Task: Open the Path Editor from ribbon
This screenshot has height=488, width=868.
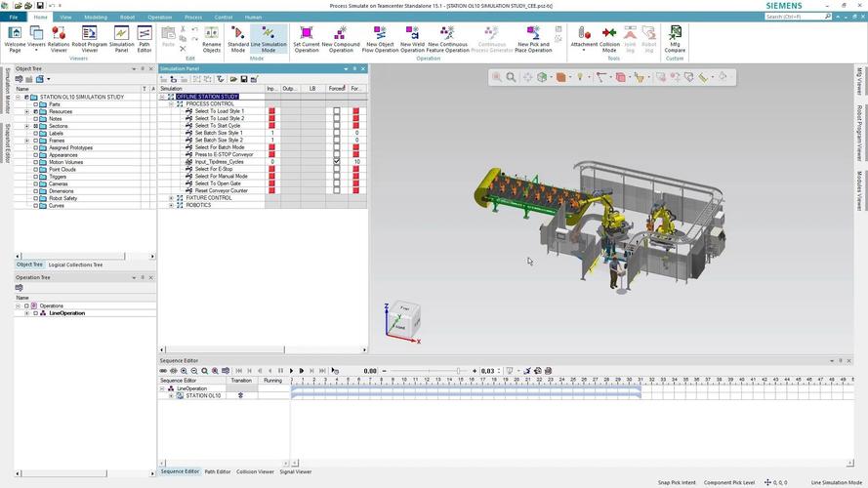Action: pos(144,39)
